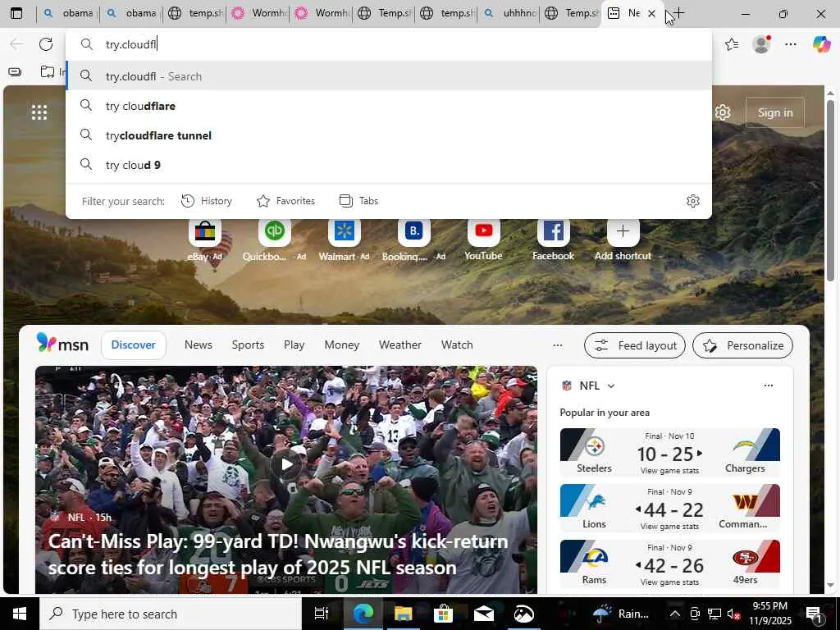Play the Nwangwu kick-return video
This screenshot has height=630, width=840.
[x=286, y=464]
